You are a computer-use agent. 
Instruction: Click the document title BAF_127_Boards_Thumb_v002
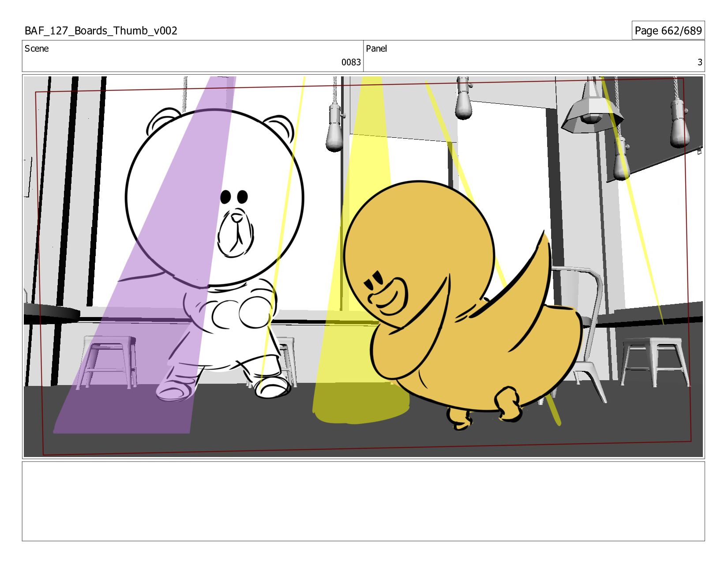101,30
